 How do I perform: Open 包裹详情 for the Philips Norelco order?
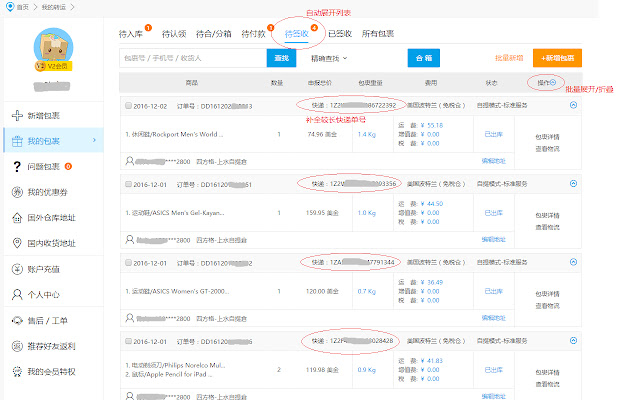pos(547,372)
